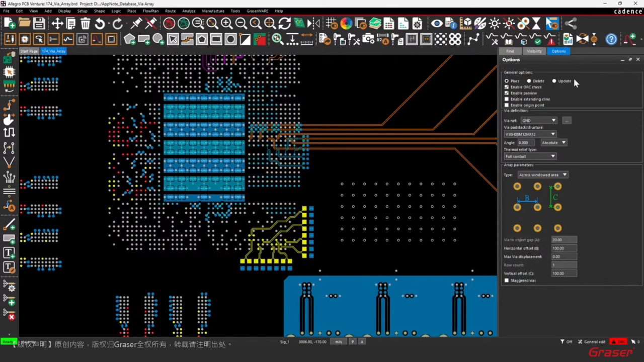Viewport: 644px width, 362px height.
Task: Click the eye Visibility toolbar icon
Action: click(x=436, y=23)
